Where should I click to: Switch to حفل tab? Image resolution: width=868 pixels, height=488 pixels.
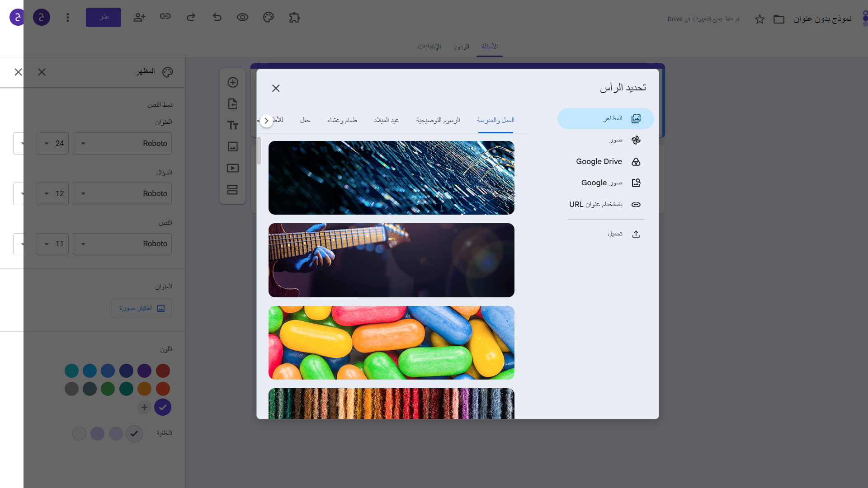click(305, 120)
